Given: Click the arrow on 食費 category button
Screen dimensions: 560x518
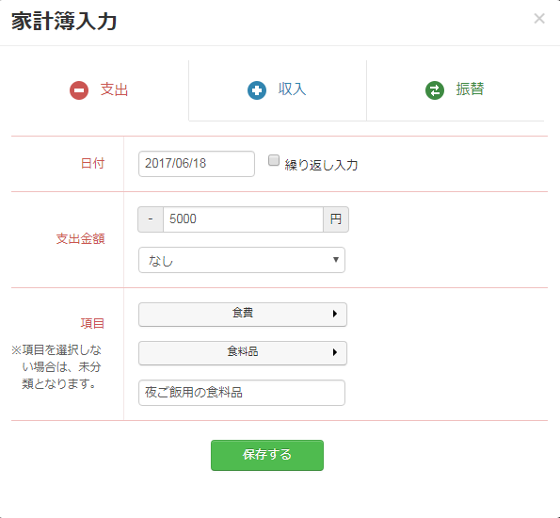Looking at the screenshot, I should (335, 314).
